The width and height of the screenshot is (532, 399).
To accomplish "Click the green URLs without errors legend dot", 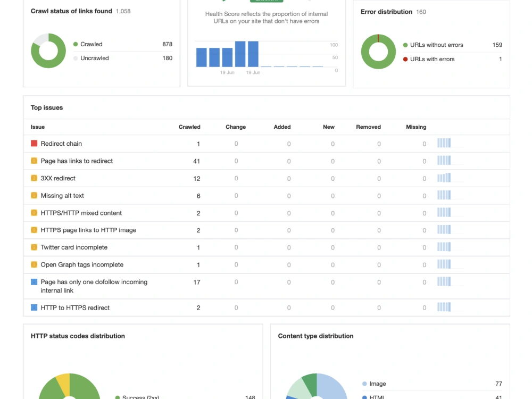I will (405, 45).
